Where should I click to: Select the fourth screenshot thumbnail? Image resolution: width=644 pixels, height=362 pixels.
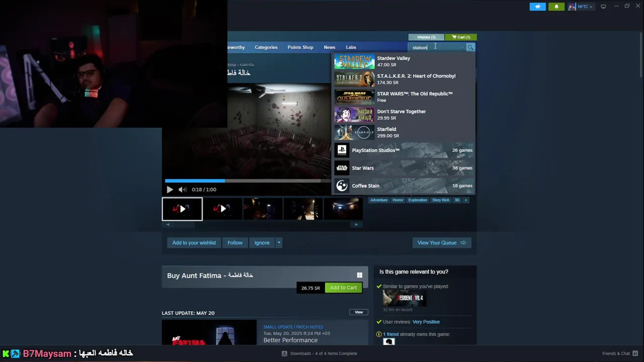303,209
